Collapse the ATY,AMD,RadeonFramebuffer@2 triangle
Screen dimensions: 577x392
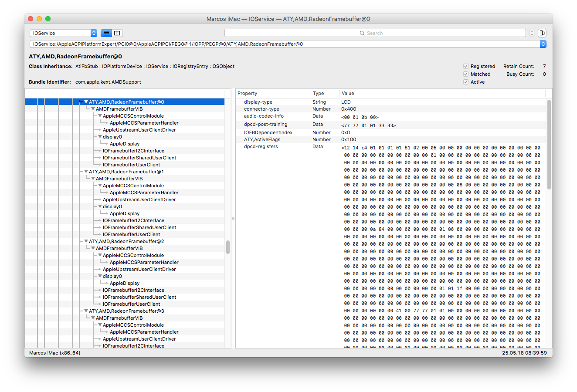86,241
